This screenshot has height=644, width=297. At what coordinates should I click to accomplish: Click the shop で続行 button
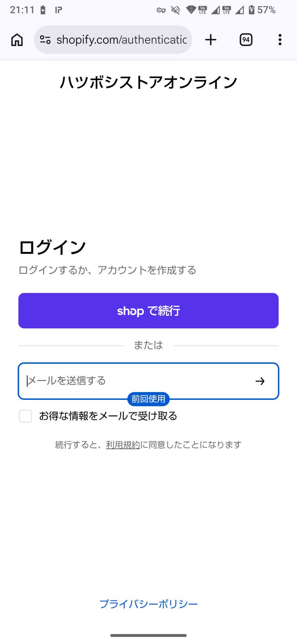(148, 311)
